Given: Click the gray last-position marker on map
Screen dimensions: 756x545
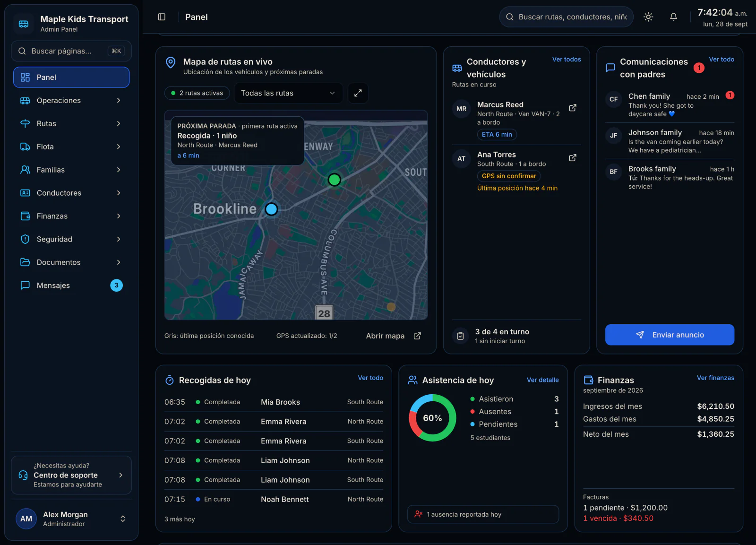Looking at the screenshot, I should point(391,307).
